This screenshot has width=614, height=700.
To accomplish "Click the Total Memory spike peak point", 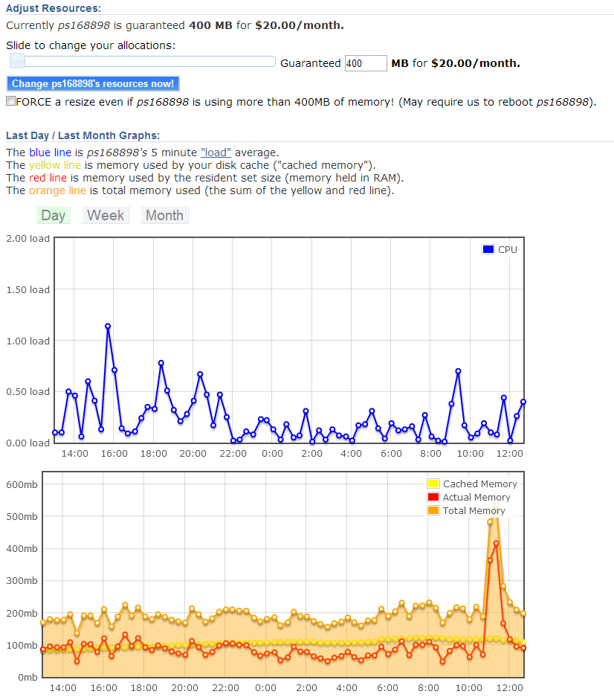I will point(497,506).
